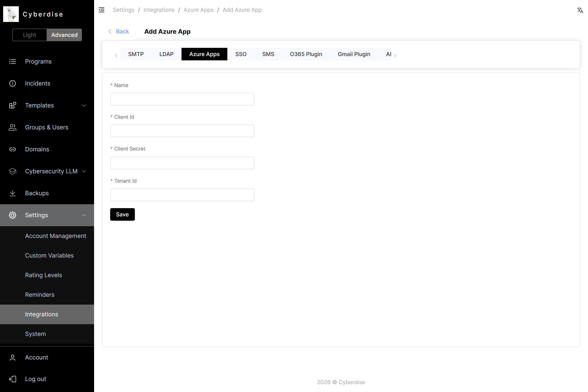Image resolution: width=588 pixels, height=392 pixels.
Task: Switch to Advanced mode
Action: coord(64,35)
